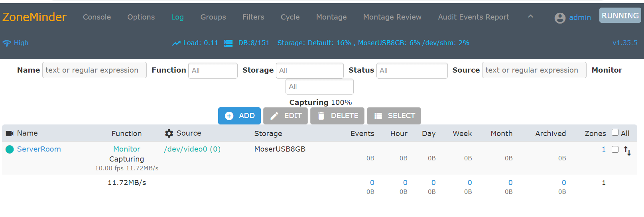Open the Console menu item
644x217 pixels.
pos(97,17)
